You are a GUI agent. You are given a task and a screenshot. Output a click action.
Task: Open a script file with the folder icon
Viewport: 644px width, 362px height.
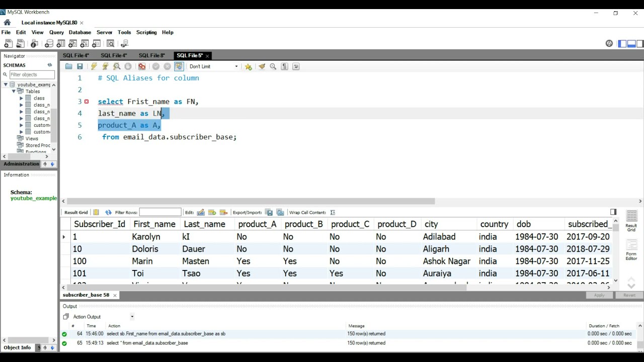tap(68, 66)
